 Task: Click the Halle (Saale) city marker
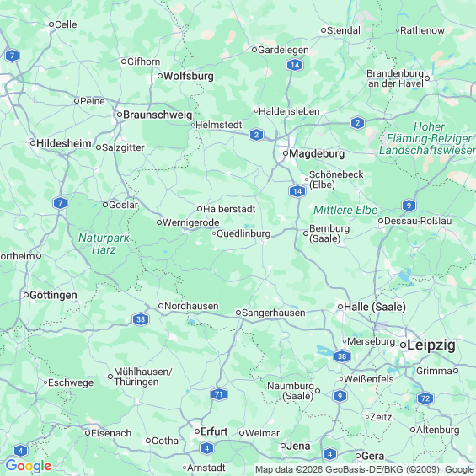(x=340, y=307)
